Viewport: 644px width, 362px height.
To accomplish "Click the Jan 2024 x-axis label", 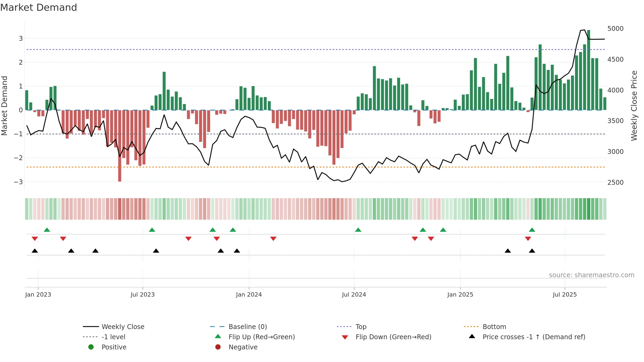I will [249, 295].
